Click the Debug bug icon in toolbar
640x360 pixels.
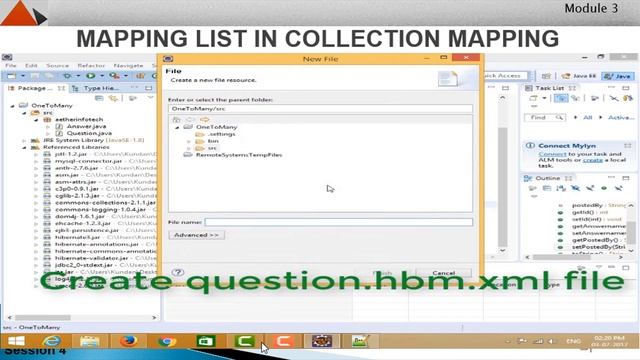coord(67,76)
